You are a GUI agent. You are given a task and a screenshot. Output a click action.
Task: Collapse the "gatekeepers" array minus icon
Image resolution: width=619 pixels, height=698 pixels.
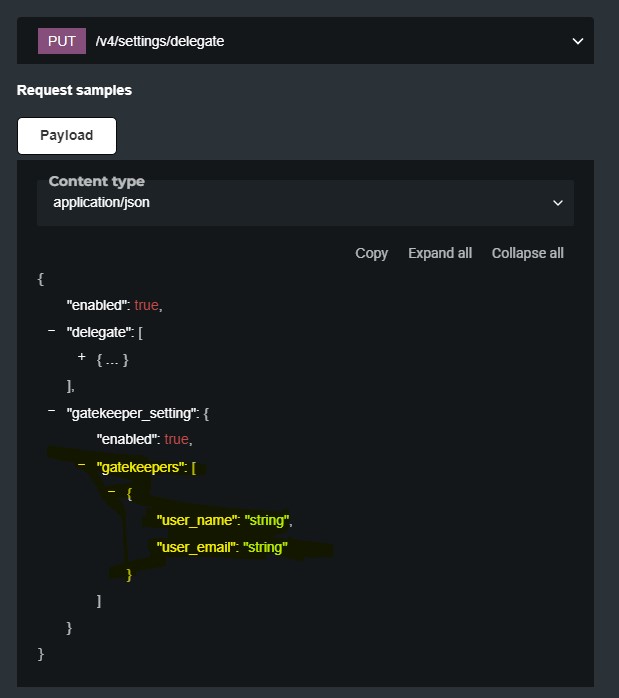click(81, 464)
